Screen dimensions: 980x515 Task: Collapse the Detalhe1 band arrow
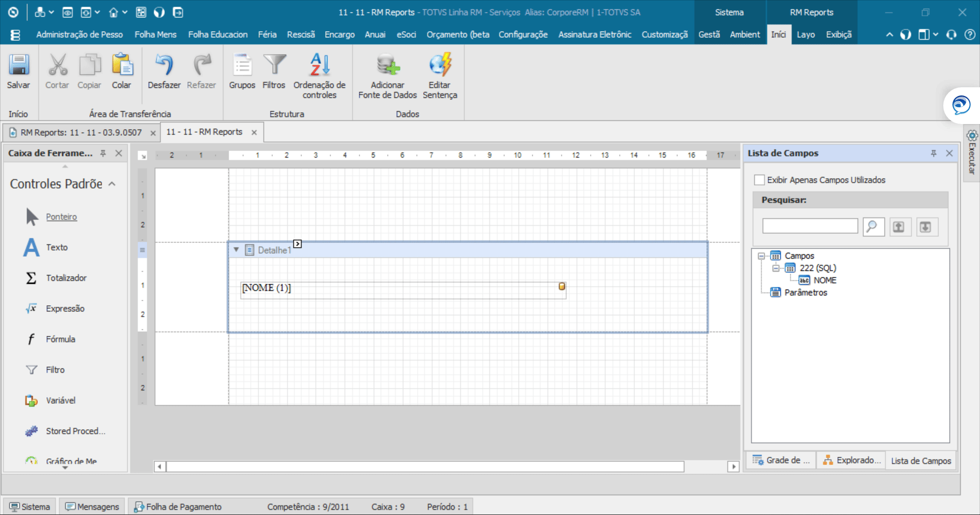236,250
